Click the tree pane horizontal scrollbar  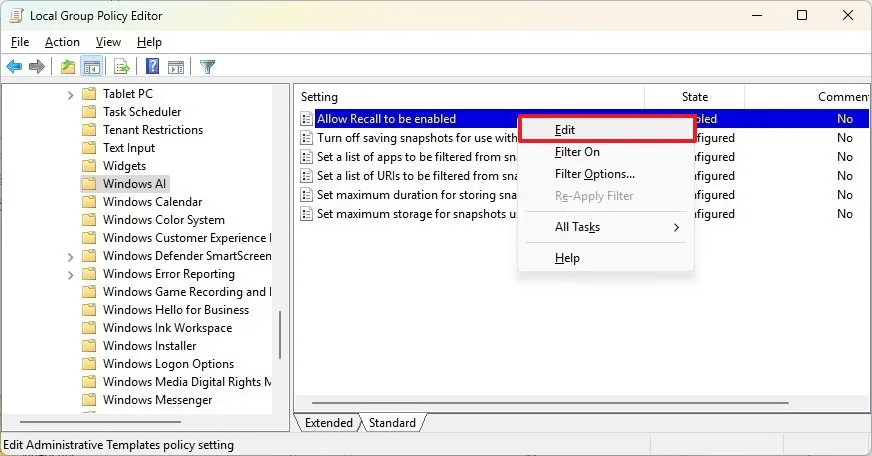click(100, 422)
